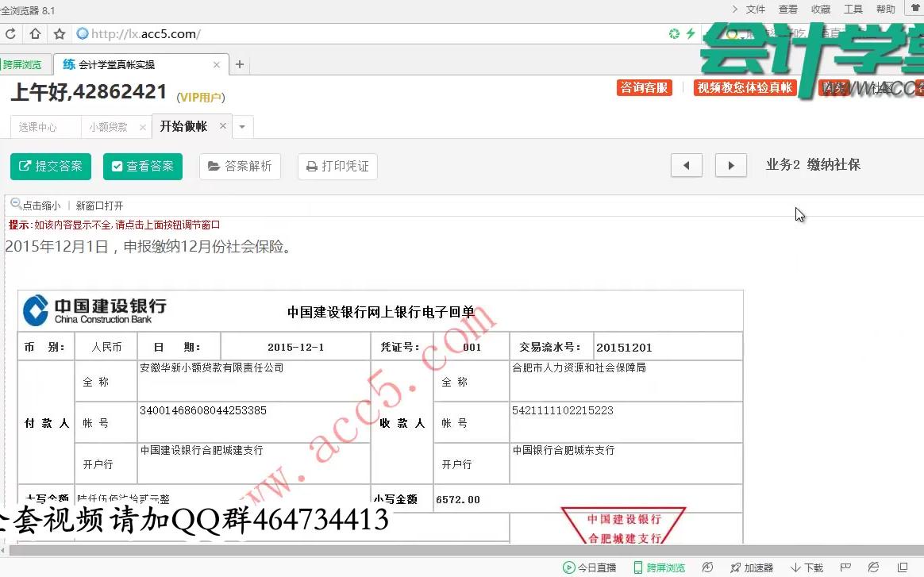The image size is (924, 577).
Task: Open the 工具 menu
Action: click(x=853, y=9)
